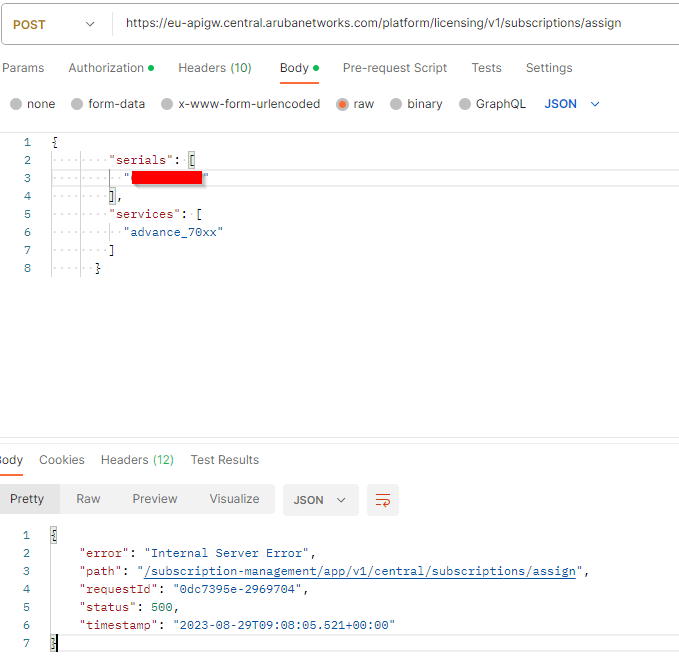Click the "error" key in response

coord(104,553)
